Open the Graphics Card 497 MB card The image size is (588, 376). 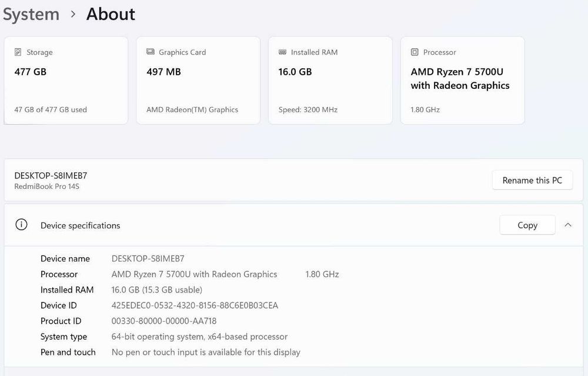(x=198, y=80)
